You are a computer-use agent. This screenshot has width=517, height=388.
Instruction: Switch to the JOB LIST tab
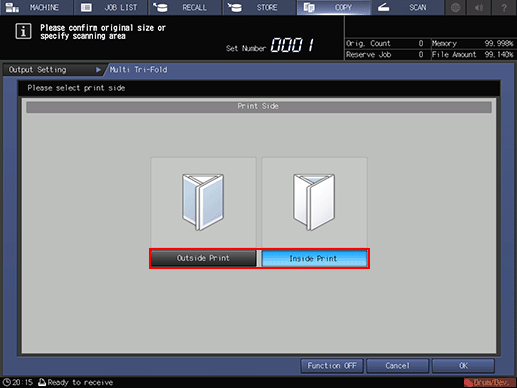[x=110, y=7]
